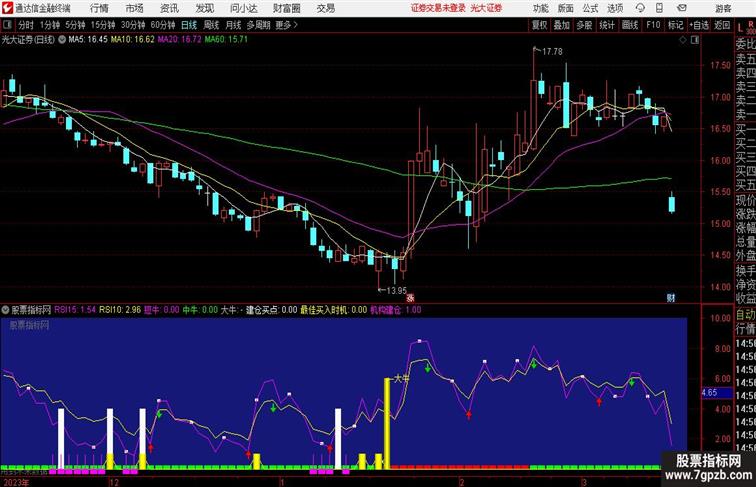
Task: Expand the 股票指标网 indicator settings circle icon
Action: click(6, 310)
